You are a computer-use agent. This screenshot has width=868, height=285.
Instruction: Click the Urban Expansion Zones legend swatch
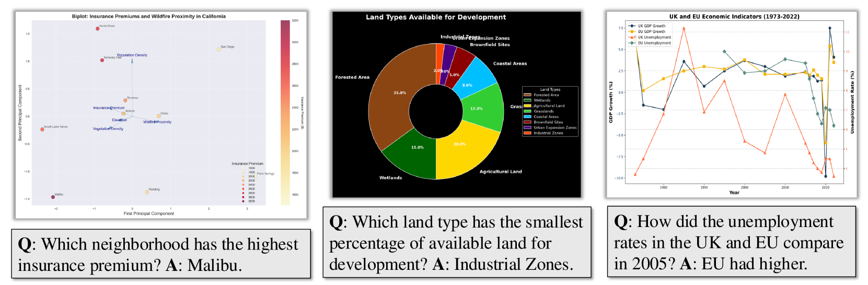tap(527, 127)
